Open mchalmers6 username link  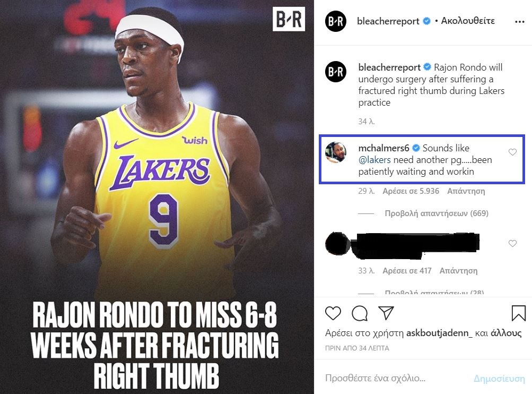point(383,148)
